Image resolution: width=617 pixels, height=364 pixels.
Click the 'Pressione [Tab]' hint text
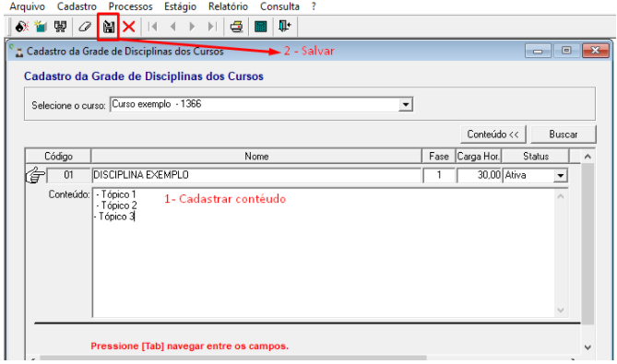pos(190,346)
